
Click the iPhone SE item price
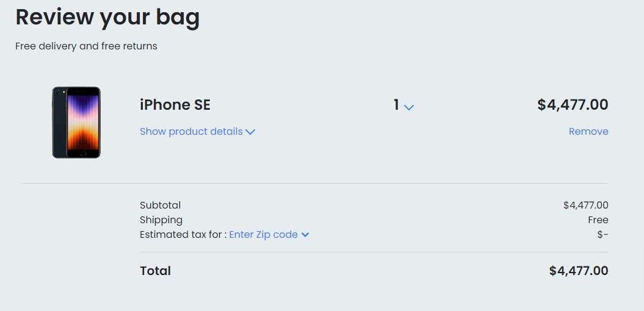pyautogui.click(x=573, y=105)
